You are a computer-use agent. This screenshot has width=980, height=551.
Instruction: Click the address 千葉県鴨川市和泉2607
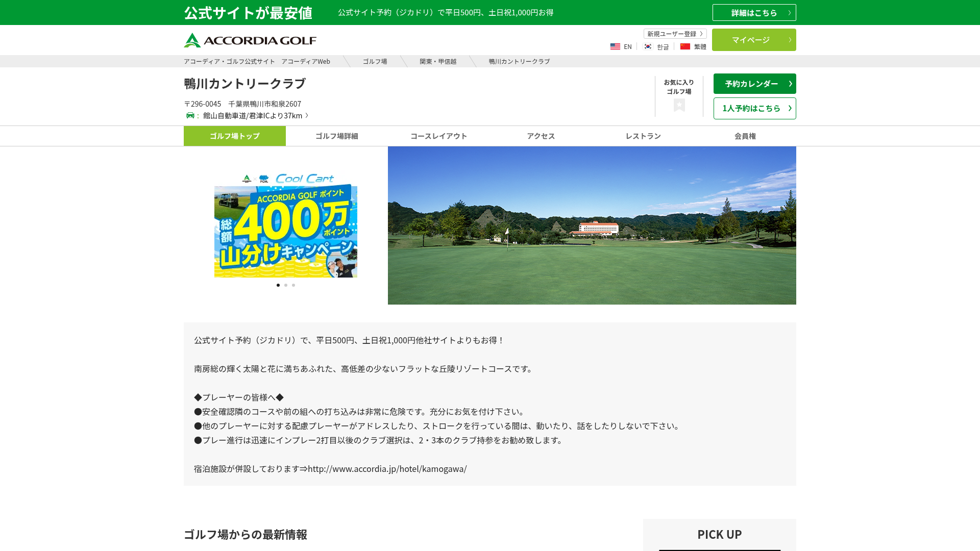click(264, 104)
